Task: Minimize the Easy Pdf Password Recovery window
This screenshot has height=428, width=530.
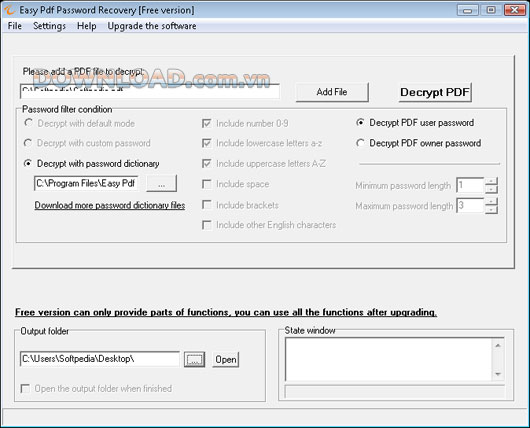Action: (x=467, y=10)
